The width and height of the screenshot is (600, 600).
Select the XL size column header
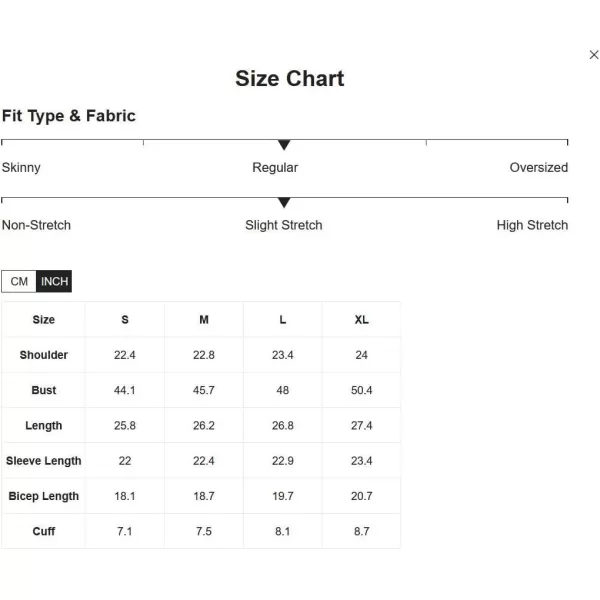[x=362, y=320]
